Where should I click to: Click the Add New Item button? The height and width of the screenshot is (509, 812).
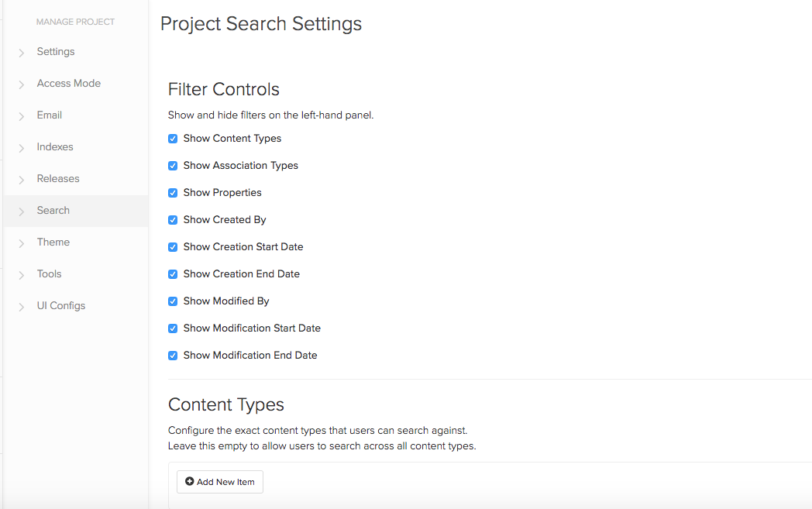tap(219, 481)
